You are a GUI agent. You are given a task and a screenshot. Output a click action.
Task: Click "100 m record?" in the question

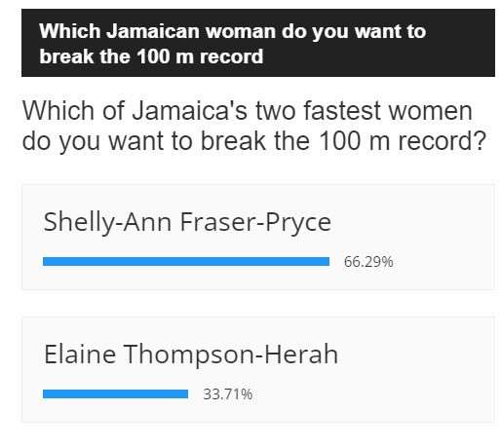tap(402, 141)
